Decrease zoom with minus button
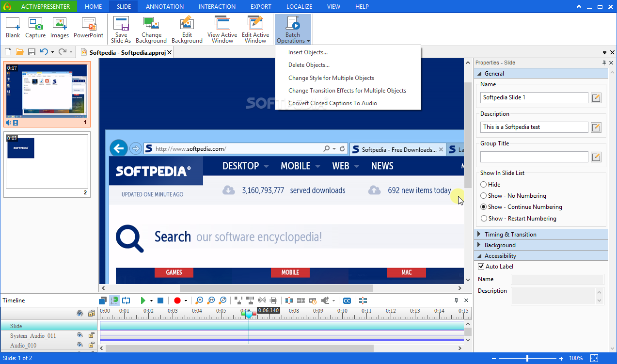 [493, 359]
